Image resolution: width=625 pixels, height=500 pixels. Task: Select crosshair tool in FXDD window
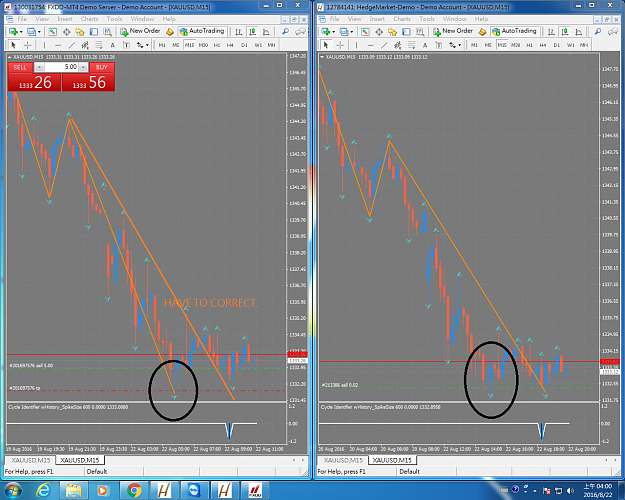pos(27,45)
